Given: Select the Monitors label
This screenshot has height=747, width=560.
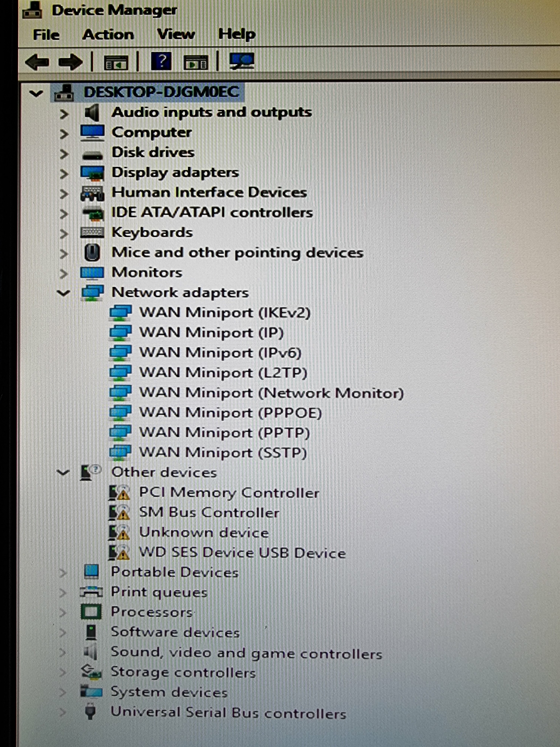Looking at the screenshot, I should pos(147,273).
